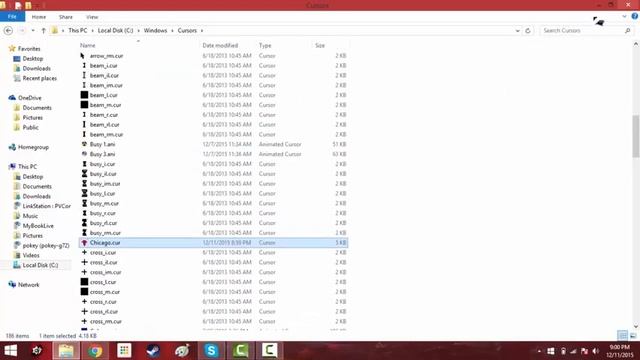Switch to the Home ribbon tab
The image size is (640, 360).
tap(39, 17)
